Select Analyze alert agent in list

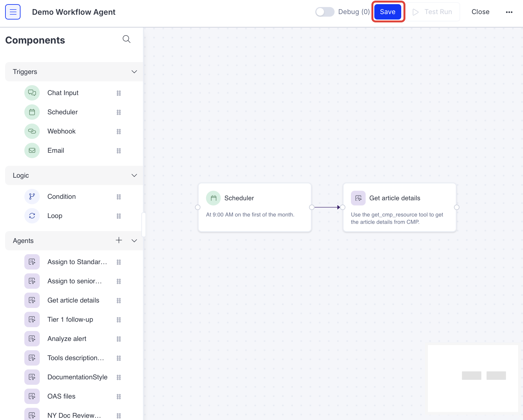[x=67, y=339]
